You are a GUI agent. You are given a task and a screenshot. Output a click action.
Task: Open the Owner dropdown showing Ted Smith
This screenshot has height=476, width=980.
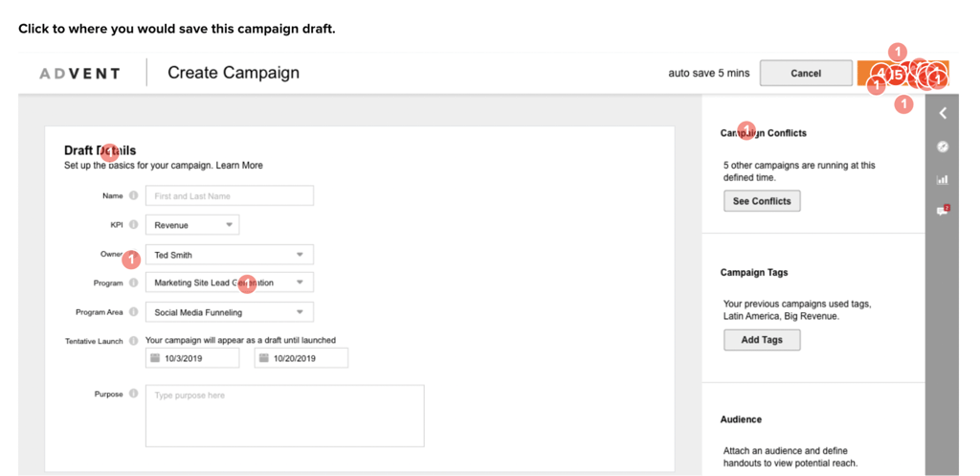[x=230, y=255]
